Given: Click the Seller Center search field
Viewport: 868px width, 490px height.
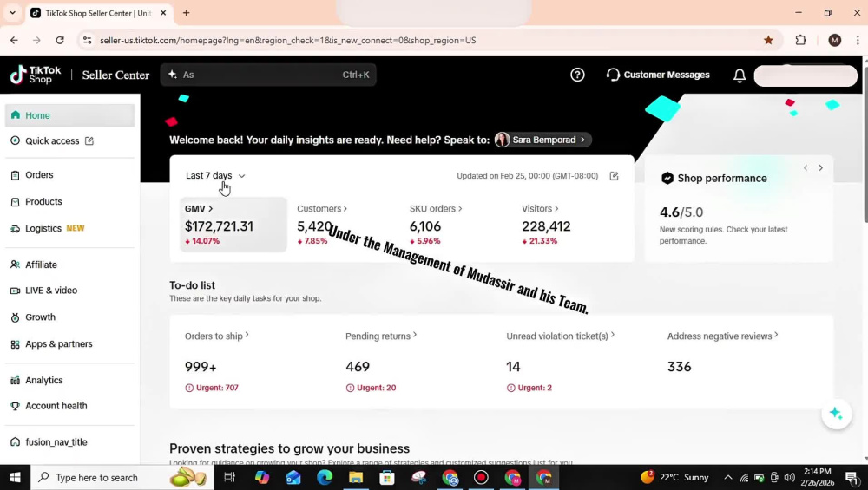Looking at the screenshot, I should click(268, 75).
